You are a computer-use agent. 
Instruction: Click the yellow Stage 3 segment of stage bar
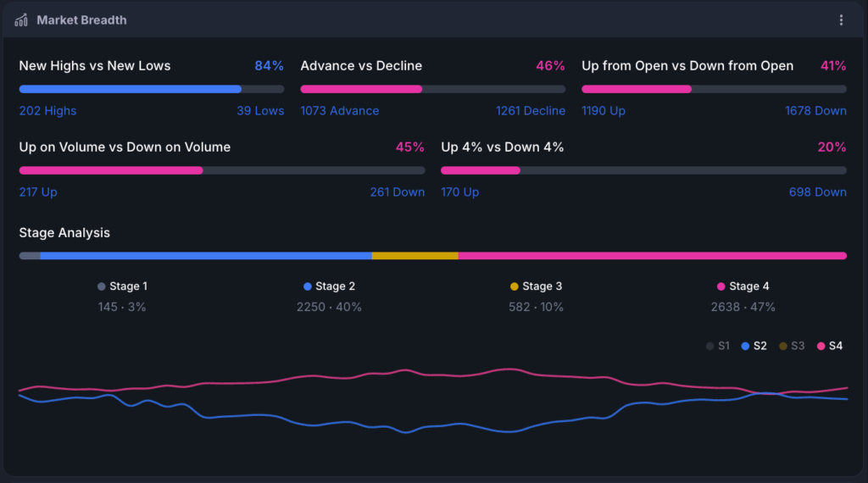415,256
